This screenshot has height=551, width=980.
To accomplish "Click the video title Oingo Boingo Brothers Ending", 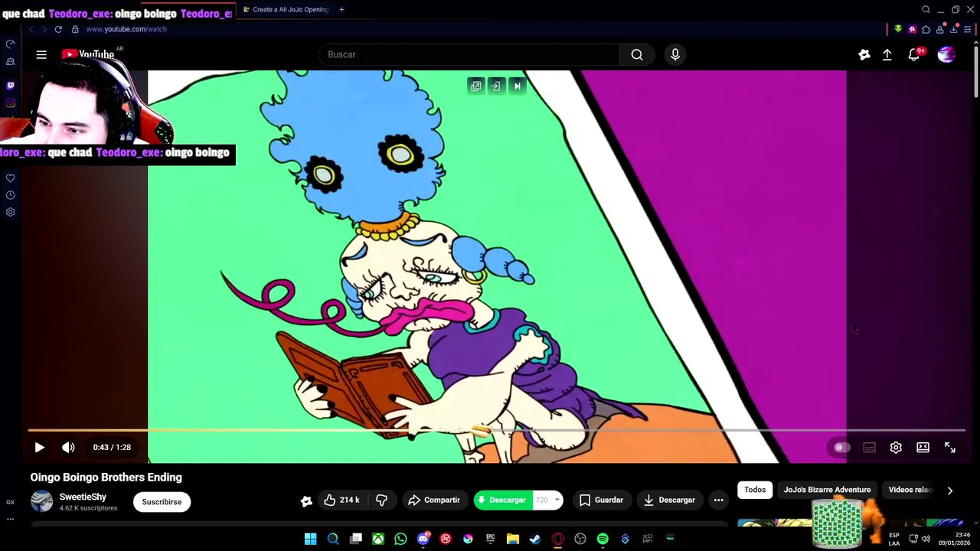I will [106, 478].
